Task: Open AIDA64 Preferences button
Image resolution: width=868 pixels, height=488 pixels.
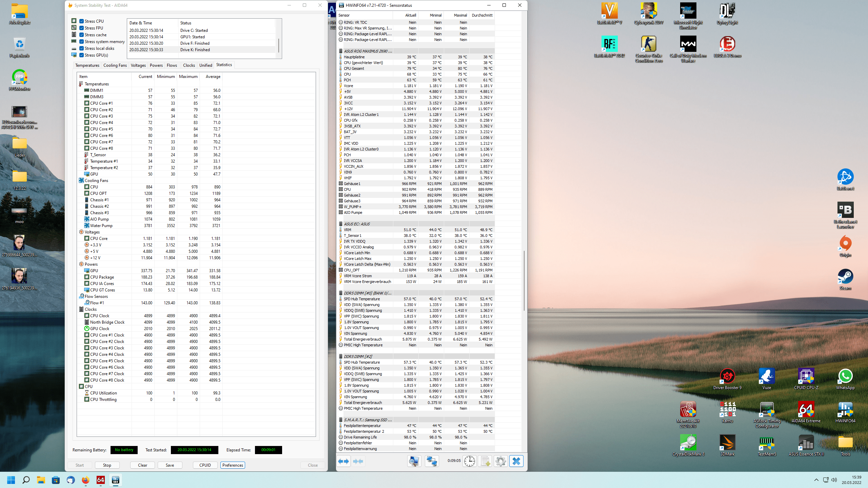Action: click(x=233, y=465)
